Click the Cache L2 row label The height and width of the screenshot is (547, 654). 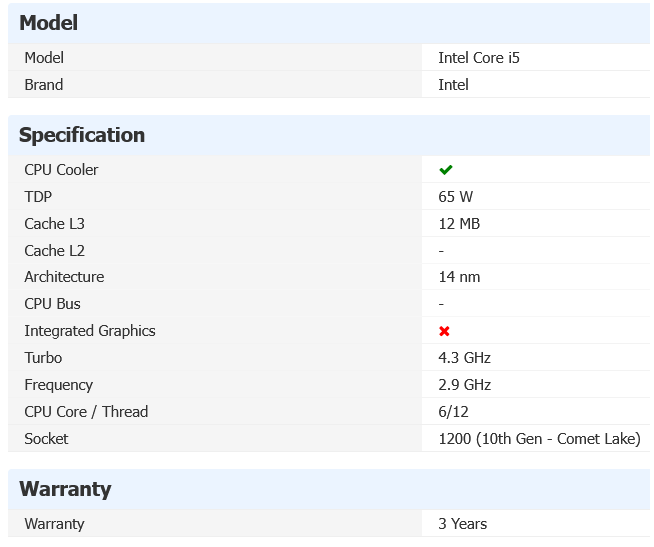tap(54, 251)
